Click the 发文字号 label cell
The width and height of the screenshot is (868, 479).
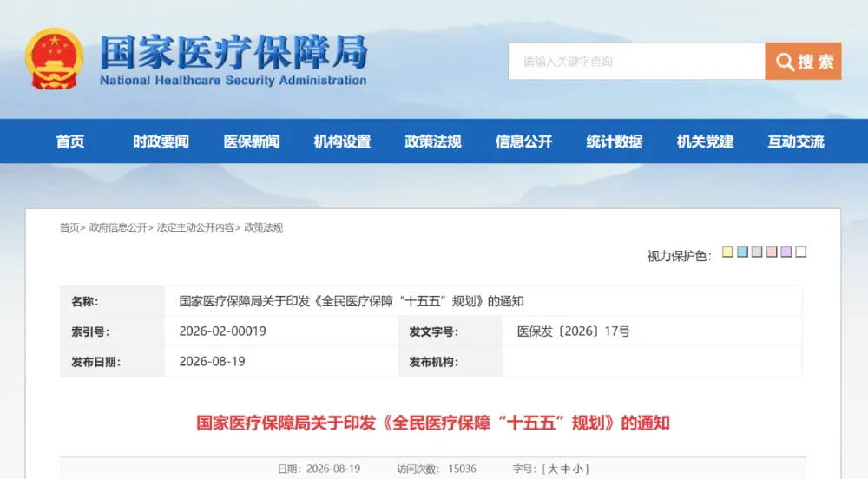click(450, 331)
